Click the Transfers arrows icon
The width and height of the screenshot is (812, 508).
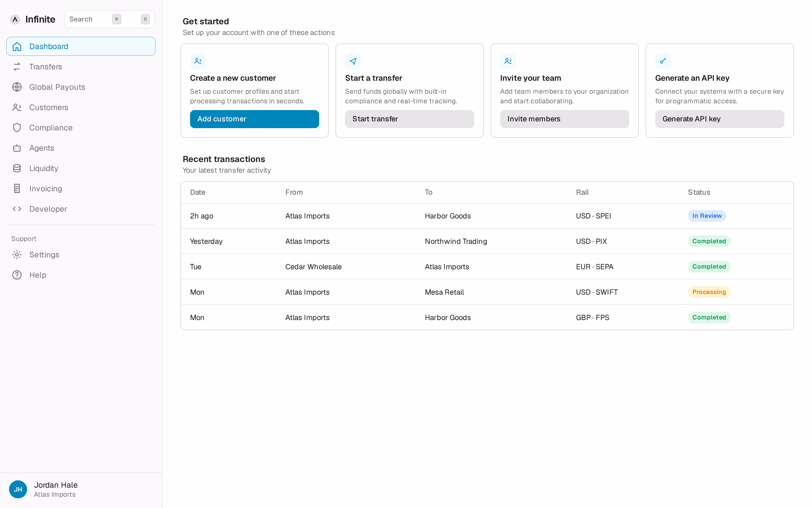(17, 67)
